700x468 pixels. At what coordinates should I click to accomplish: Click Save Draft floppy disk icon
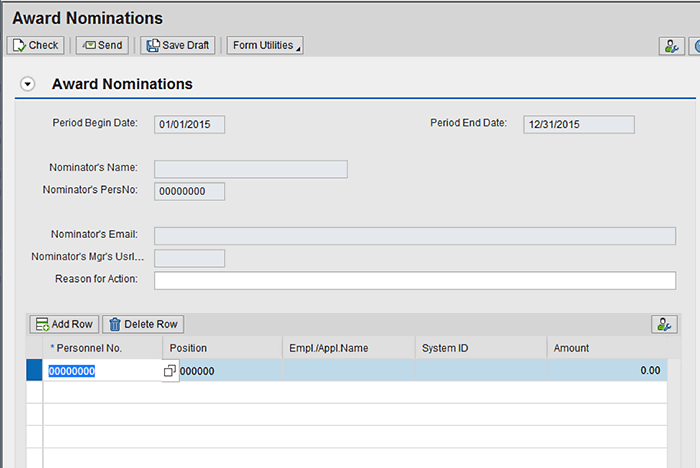[x=151, y=45]
